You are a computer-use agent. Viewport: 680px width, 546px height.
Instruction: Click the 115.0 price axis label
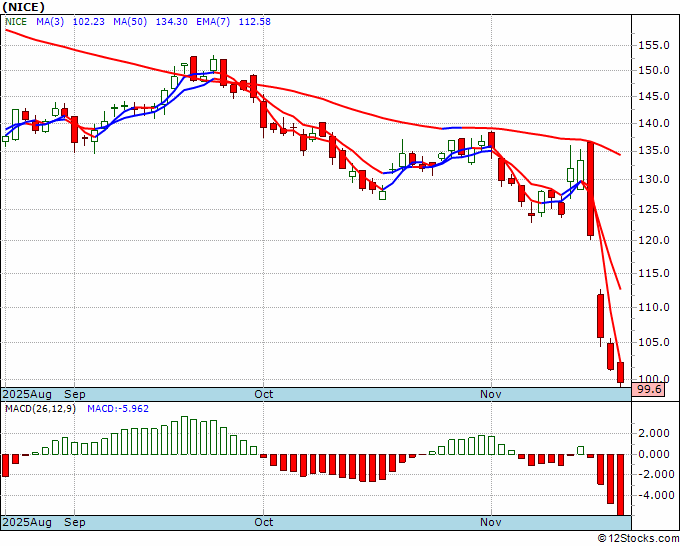(x=654, y=273)
